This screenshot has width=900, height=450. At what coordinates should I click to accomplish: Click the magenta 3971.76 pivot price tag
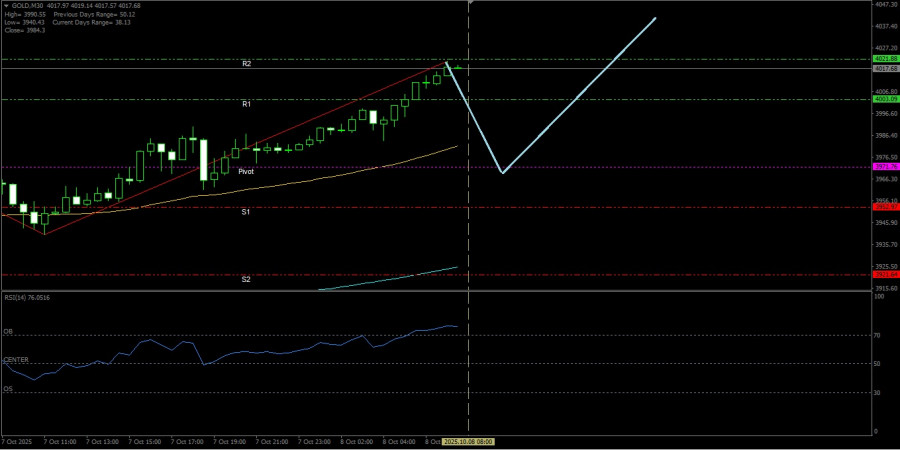(885, 166)
